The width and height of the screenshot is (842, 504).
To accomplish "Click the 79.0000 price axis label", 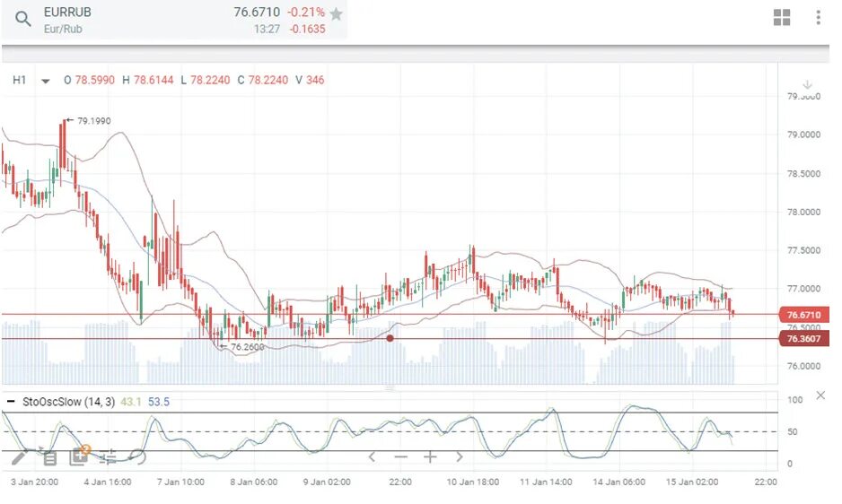I will (803, 135).
